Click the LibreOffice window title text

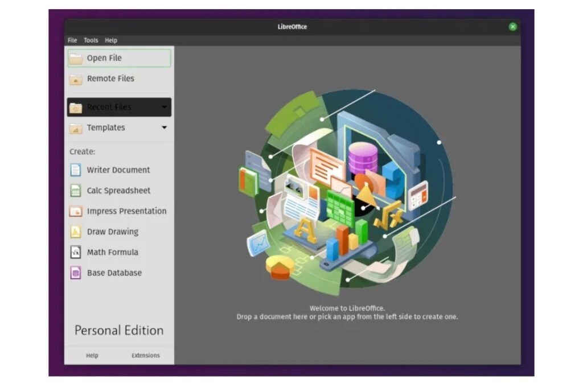pyautogui.click(x=292, y=27)
